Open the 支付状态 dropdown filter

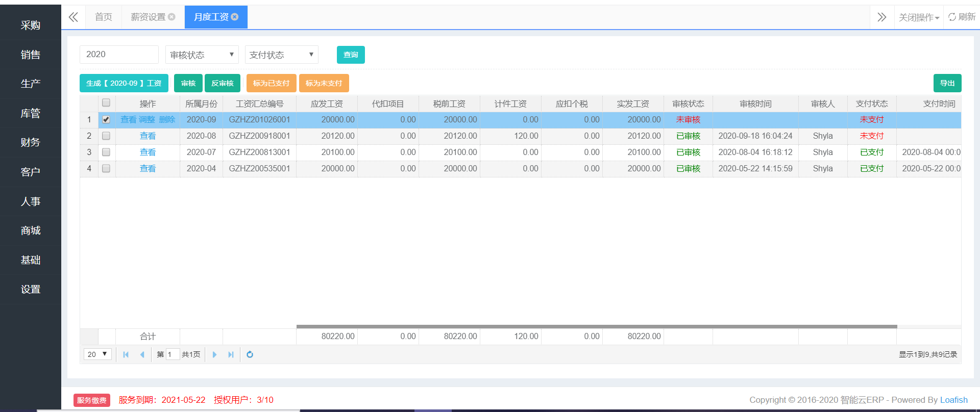point(282,55)
